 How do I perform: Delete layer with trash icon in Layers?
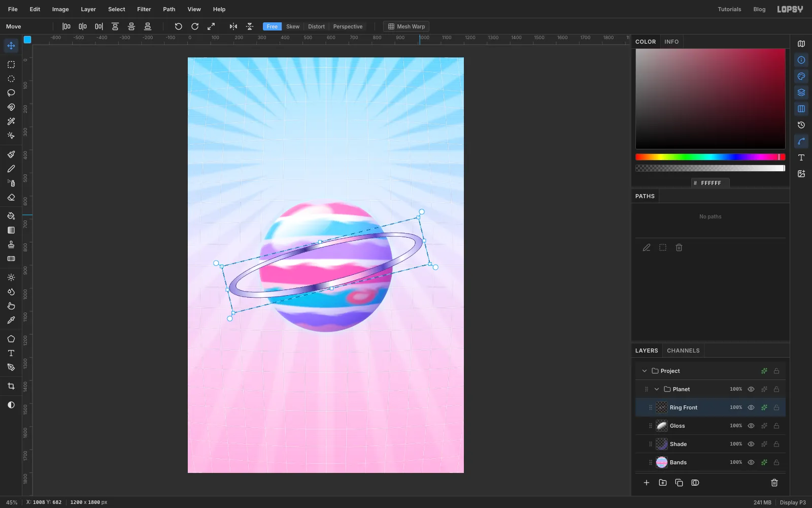pos(774,483)
